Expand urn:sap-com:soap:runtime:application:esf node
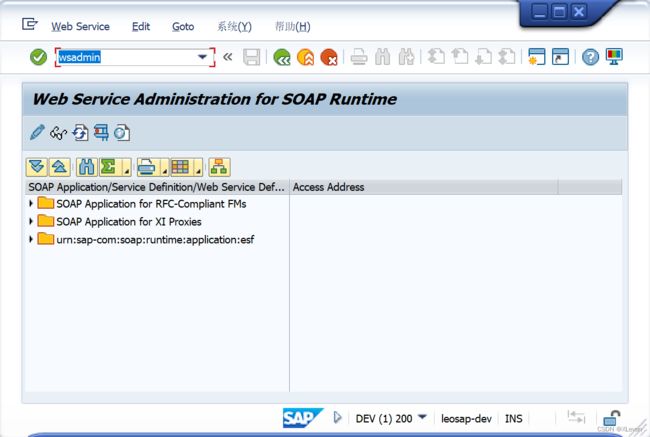The image size is (650, 437). click(x=31, y=239)
